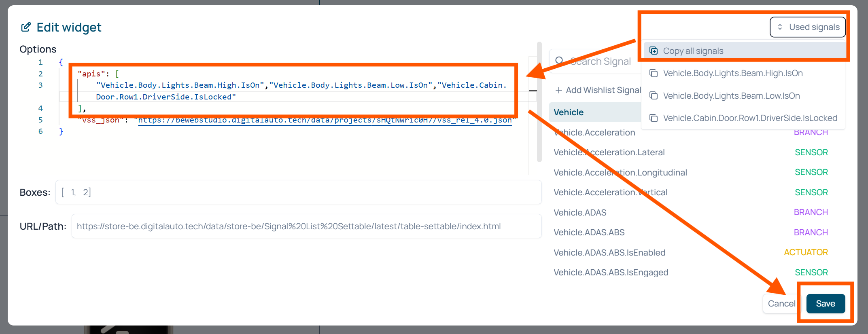Click the Edit widget pencil icon
Screen dimensions: 868x334
[x=26, y=27]
